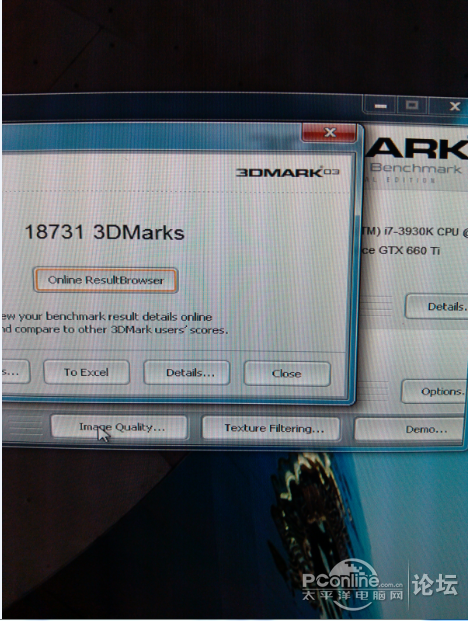Export the score with To Excel button
Viewport: 468px width, 621px height.
click(86, 372)
